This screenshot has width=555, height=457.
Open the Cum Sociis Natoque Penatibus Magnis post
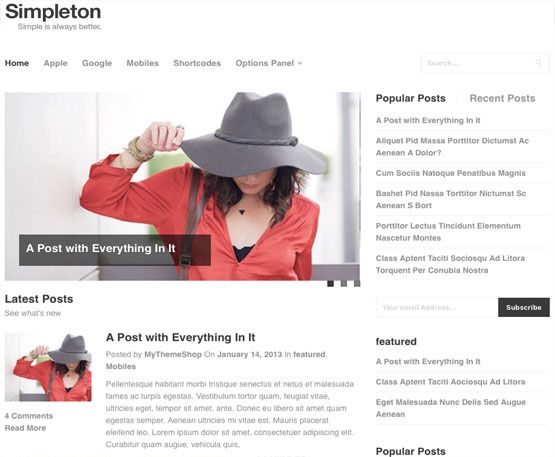(x=451, y=173)
